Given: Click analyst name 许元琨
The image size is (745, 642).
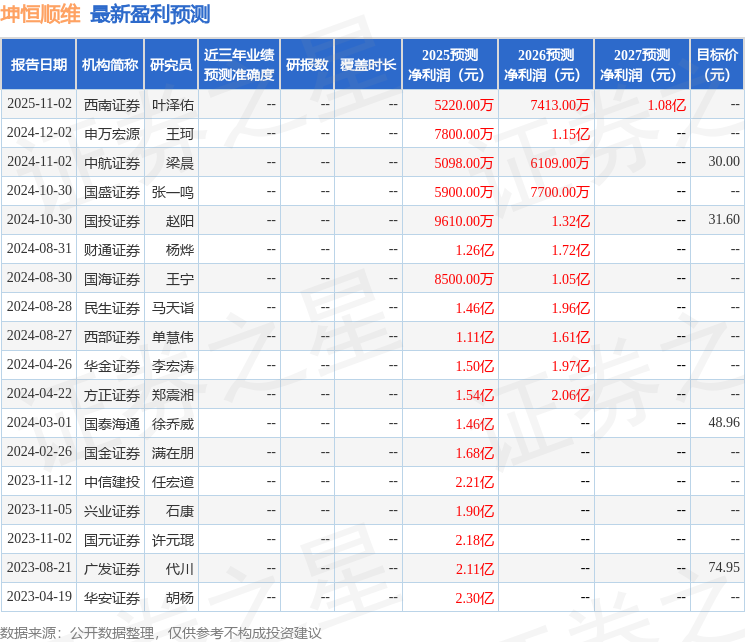Looking at the screenshot, I should pos(172,540).
